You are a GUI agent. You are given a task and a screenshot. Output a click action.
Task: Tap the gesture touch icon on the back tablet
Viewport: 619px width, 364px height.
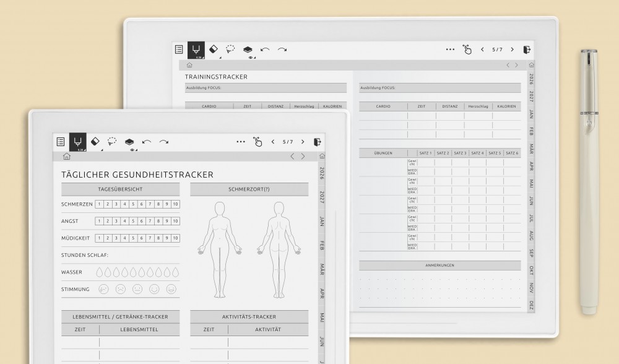467,50
